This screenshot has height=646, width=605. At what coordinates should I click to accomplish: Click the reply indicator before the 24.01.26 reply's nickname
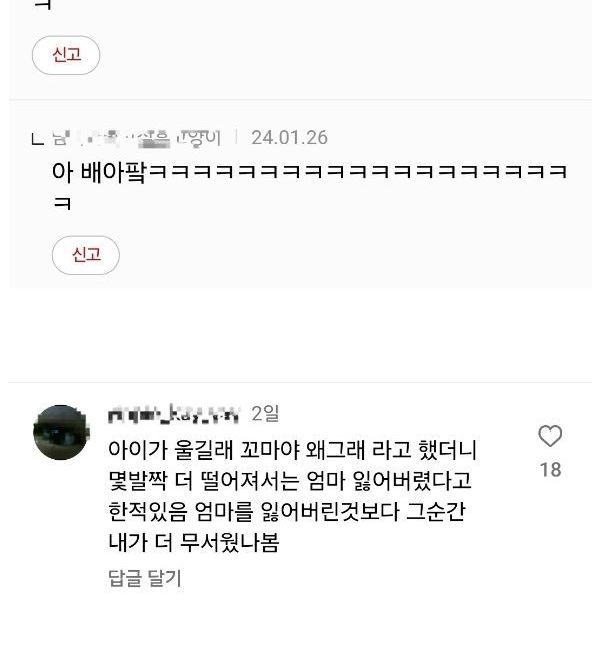tap(38, 138)
